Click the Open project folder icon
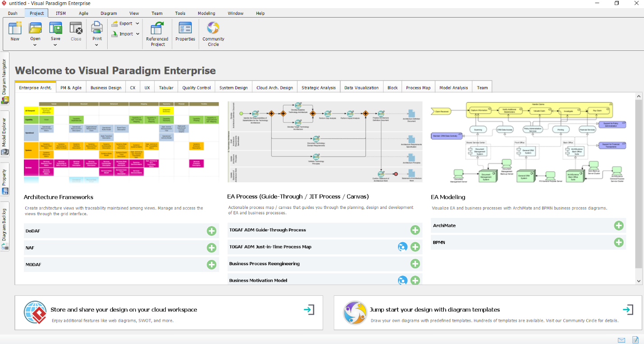The image size is (644, 344). (35, 28)
